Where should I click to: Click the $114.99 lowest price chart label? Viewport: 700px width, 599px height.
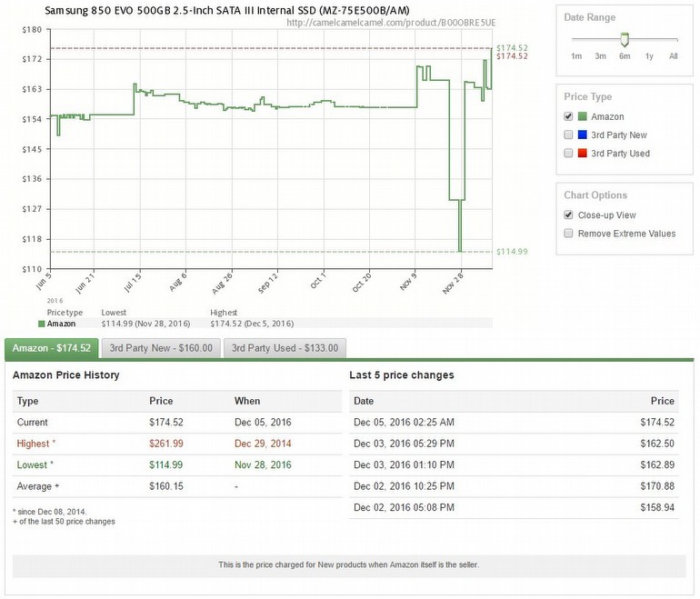pyautogui.click(x=512, y=252)
